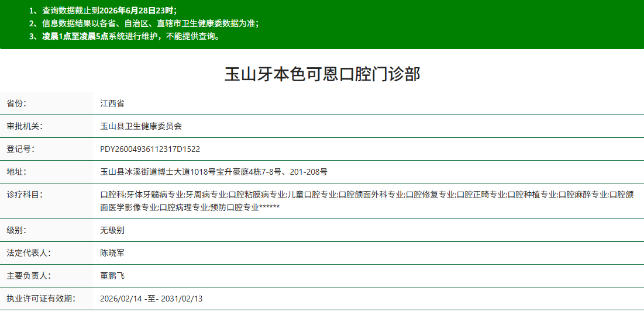Click the 法定代表人 label
This screenshot has height=312, width=644.
tap(29, 253)
